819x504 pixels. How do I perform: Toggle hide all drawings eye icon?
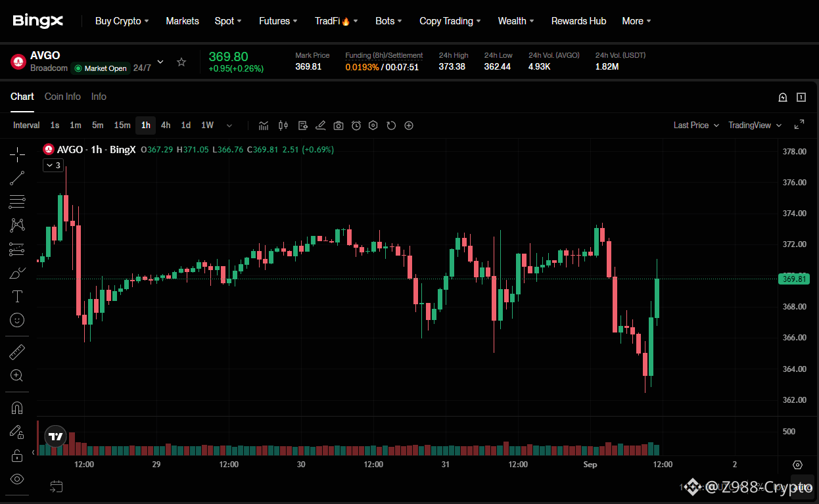(x=18, y=479)
